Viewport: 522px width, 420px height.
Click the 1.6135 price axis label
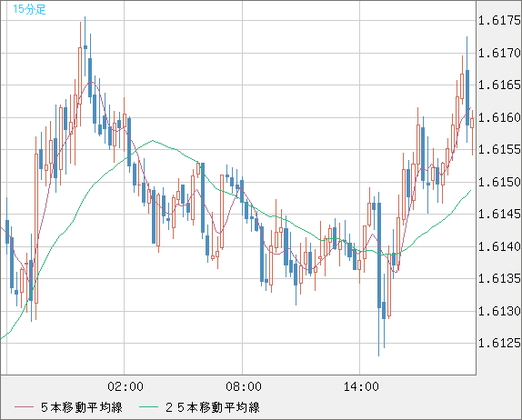click(499, 278)
